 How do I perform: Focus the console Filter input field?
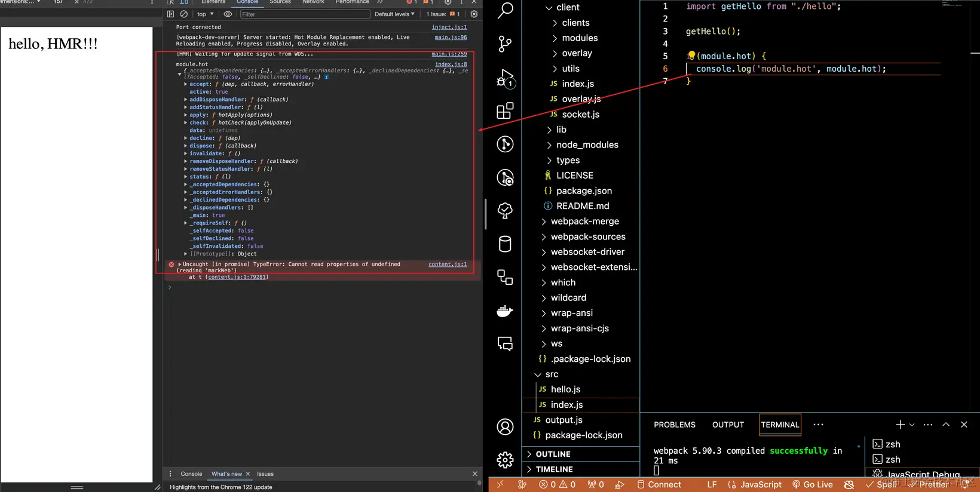coord(305,14)
